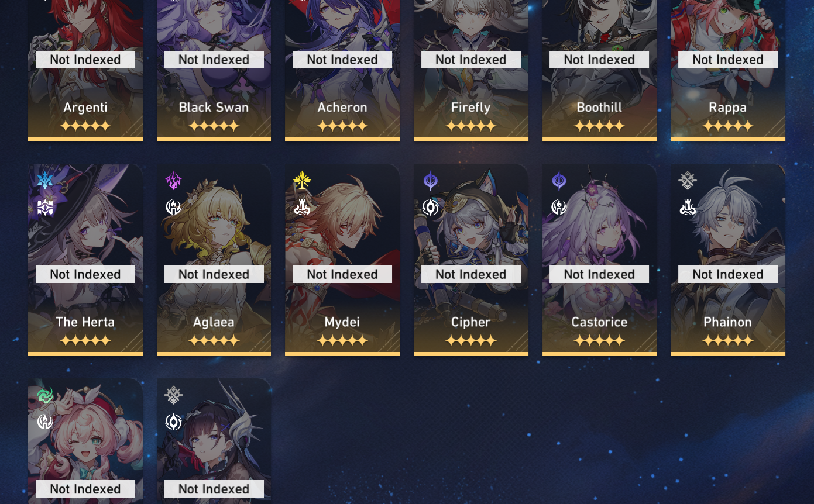Click the Lightning element icon on Aglaea's card
814x504 pixels.
pyautogui.click(x=174, y=181)
